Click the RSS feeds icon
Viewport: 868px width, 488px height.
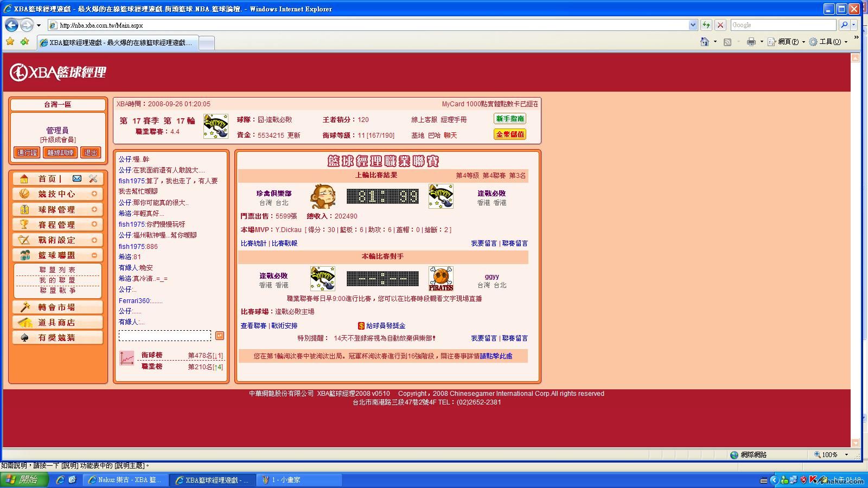[x=727, y=42]
